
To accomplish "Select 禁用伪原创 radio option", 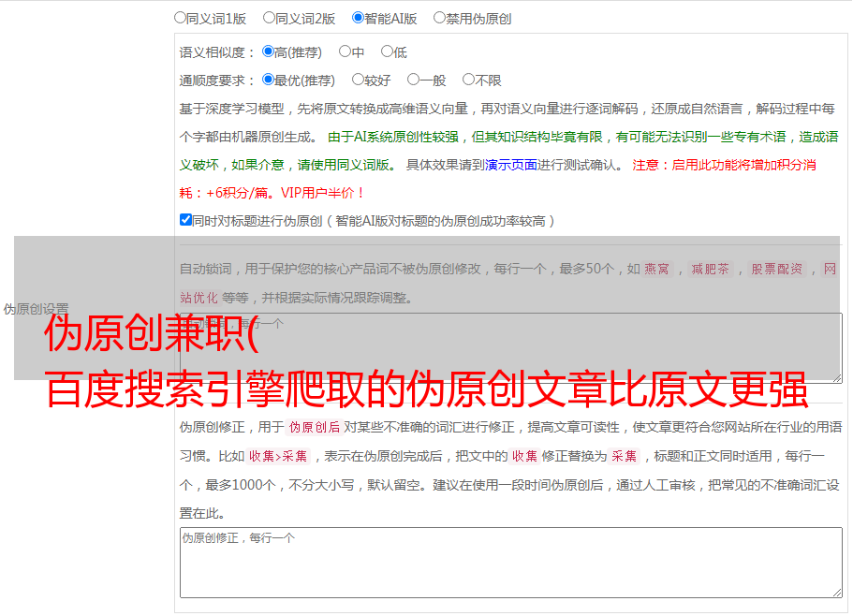I will pyautogui.click(x=439, y=18).
